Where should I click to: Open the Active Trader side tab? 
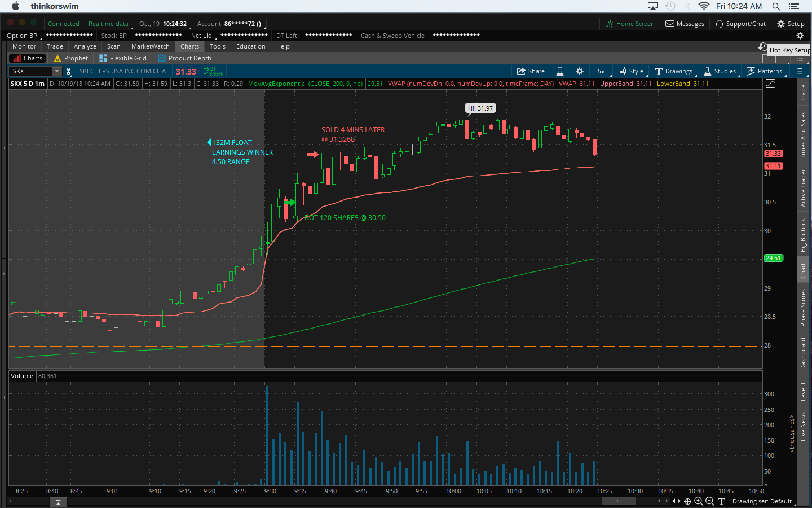click(803, 188)
